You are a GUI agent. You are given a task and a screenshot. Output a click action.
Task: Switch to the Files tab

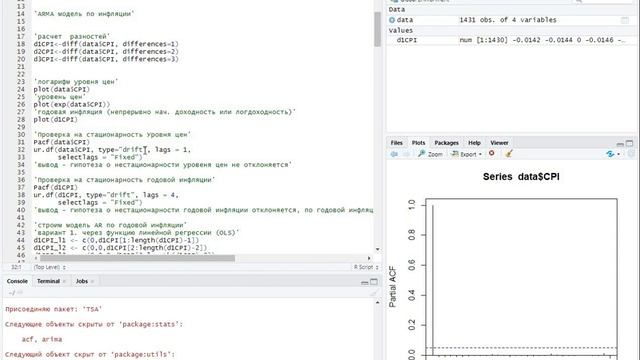coord(396,143)
